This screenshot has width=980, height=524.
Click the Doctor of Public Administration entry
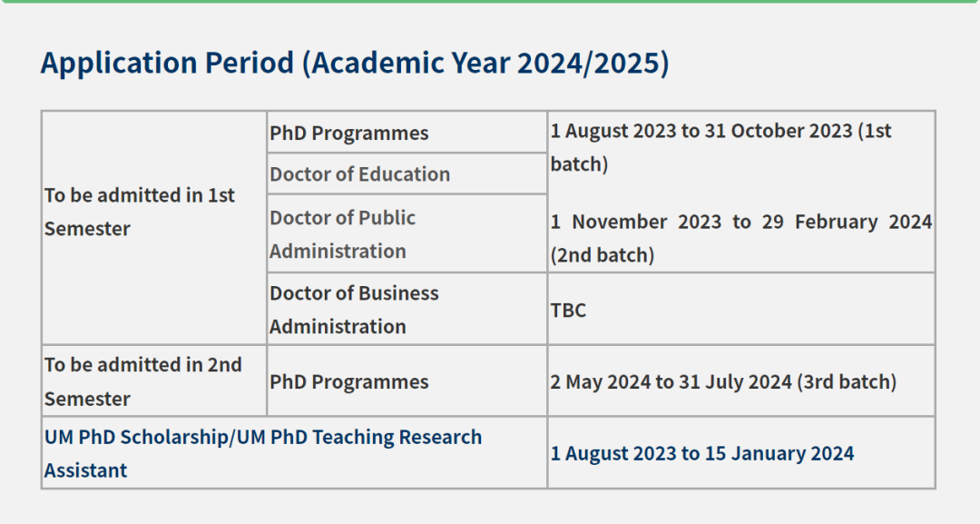pyautogui.click(x=342, y=234)
